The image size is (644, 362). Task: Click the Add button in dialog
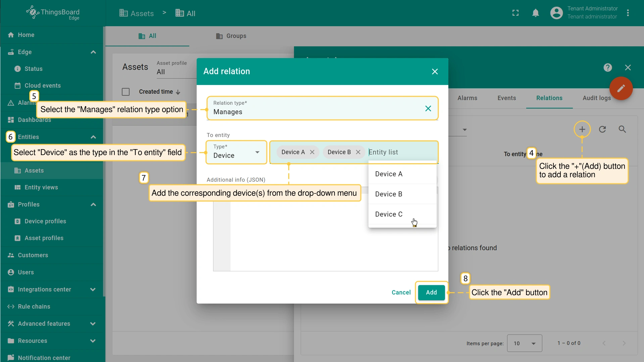point(431,292)
